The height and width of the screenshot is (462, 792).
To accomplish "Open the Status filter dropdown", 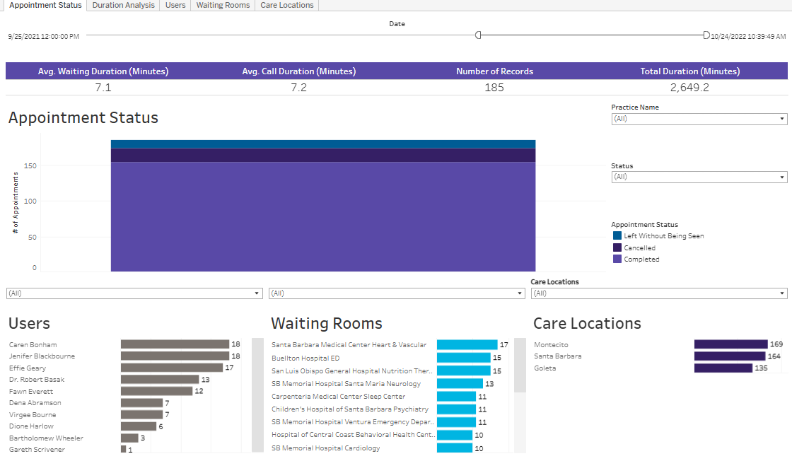I will point(698,177).
